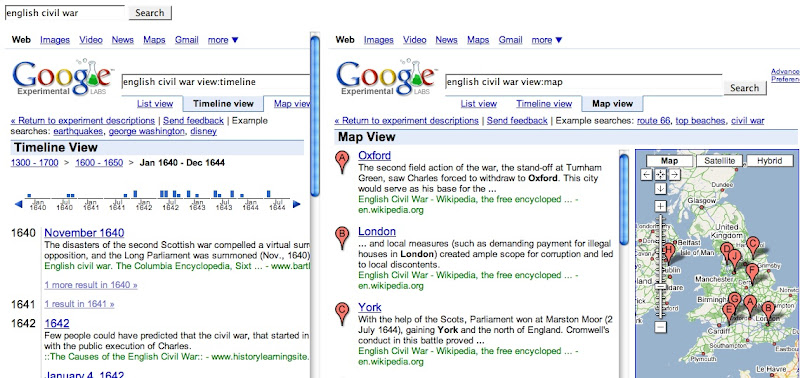Select the Map mode button on the map
Screen dimensions: 800x378
669,161
